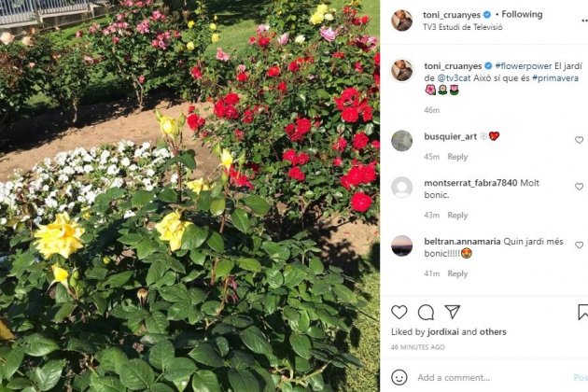The height and width of the screenshot is (392, 588).
Task: Open toni_cruanyes profile picture in header
Action: (402, 21)
